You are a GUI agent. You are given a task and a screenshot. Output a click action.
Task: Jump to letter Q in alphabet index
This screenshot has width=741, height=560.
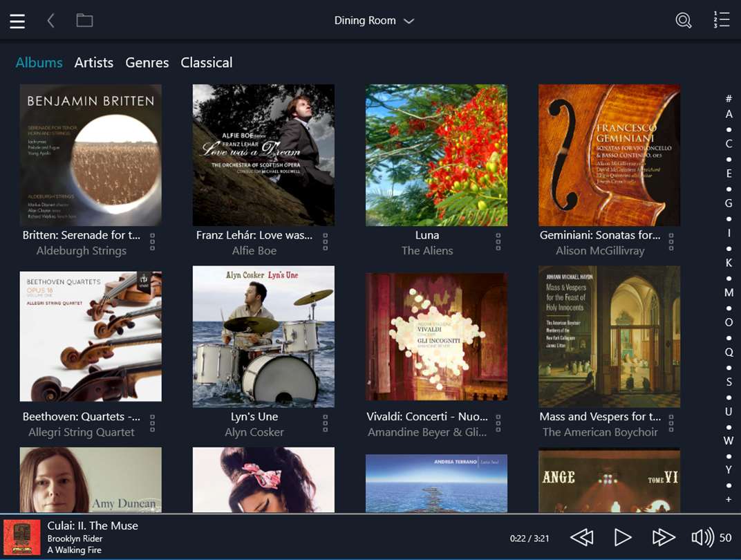729,352
